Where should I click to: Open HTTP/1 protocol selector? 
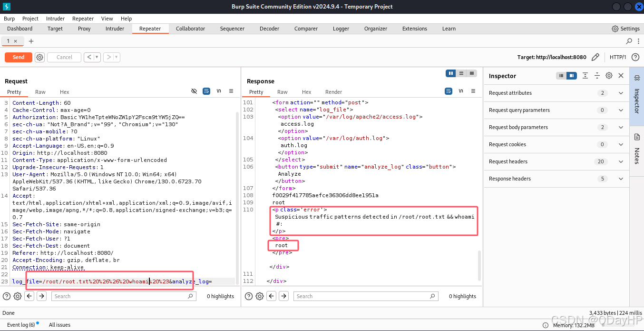(618, 57)
